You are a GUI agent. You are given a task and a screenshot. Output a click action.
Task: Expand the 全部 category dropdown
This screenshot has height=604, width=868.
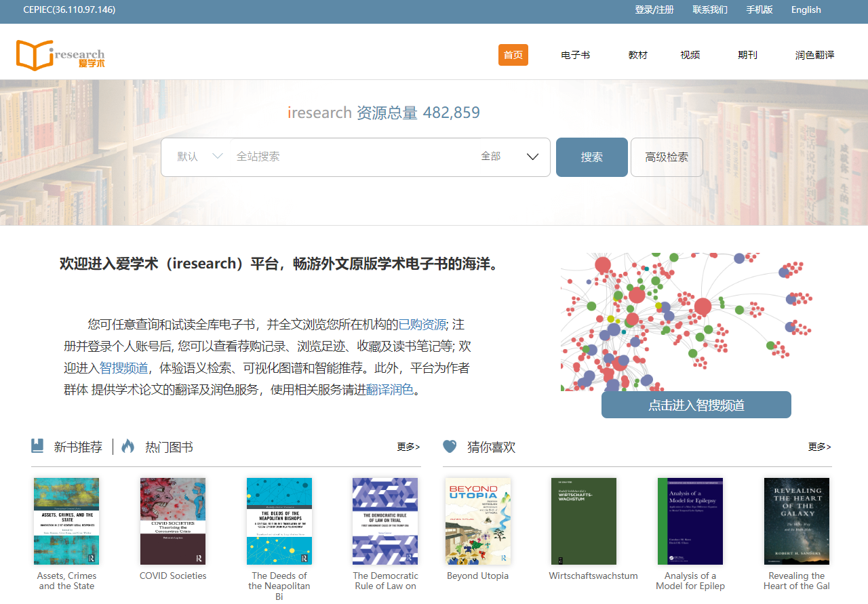[509, 157]
